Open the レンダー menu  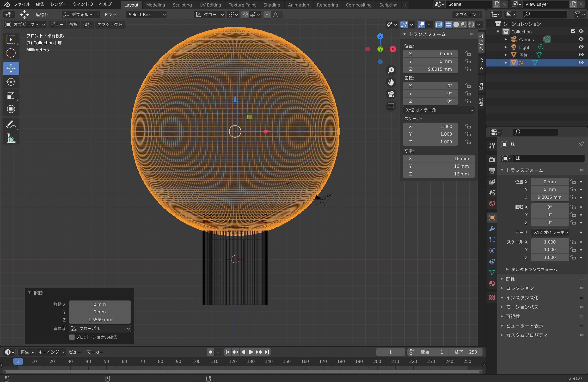tap(58, 4)
